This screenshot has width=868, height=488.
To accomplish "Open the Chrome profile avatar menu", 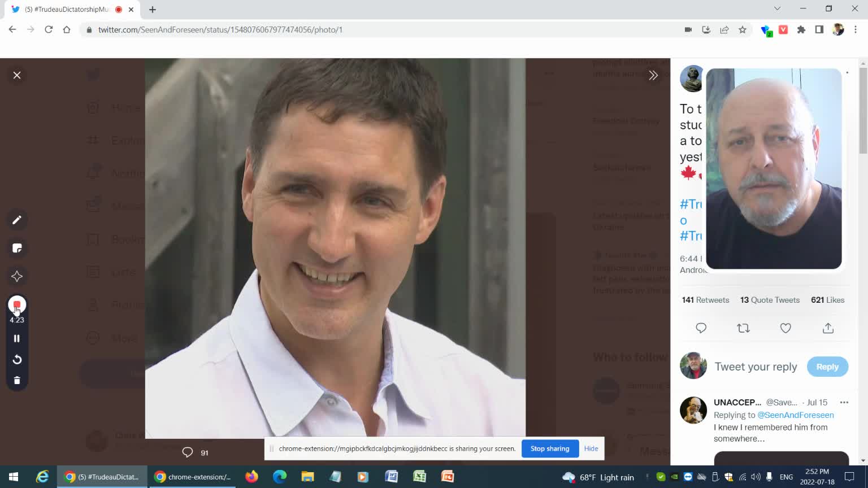I will [x=838, y=30].
